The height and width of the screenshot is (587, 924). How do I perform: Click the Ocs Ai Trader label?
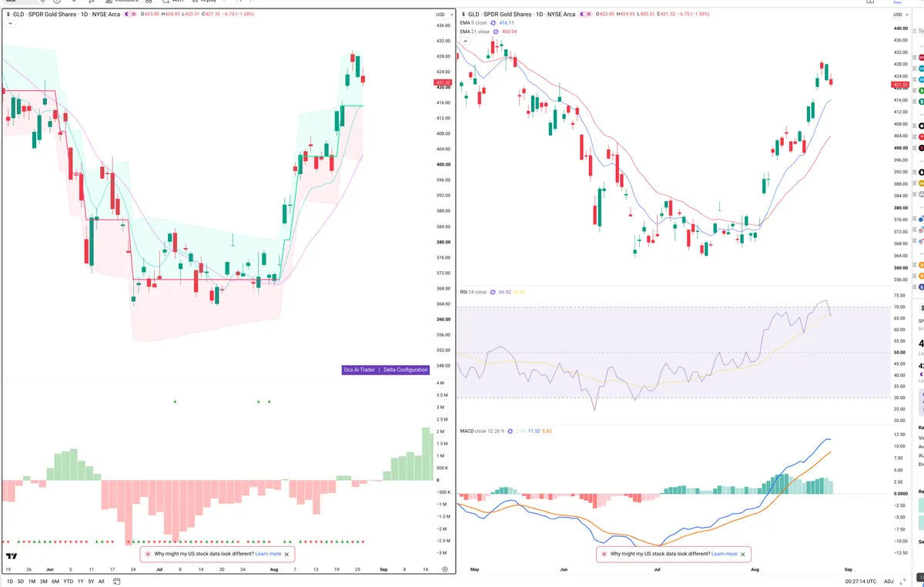[360, 370]
